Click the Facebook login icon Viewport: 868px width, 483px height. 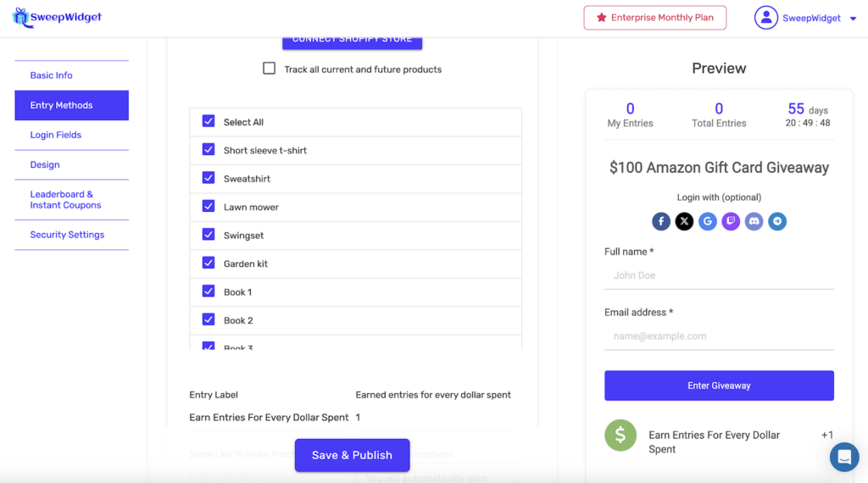click(661, 221)
